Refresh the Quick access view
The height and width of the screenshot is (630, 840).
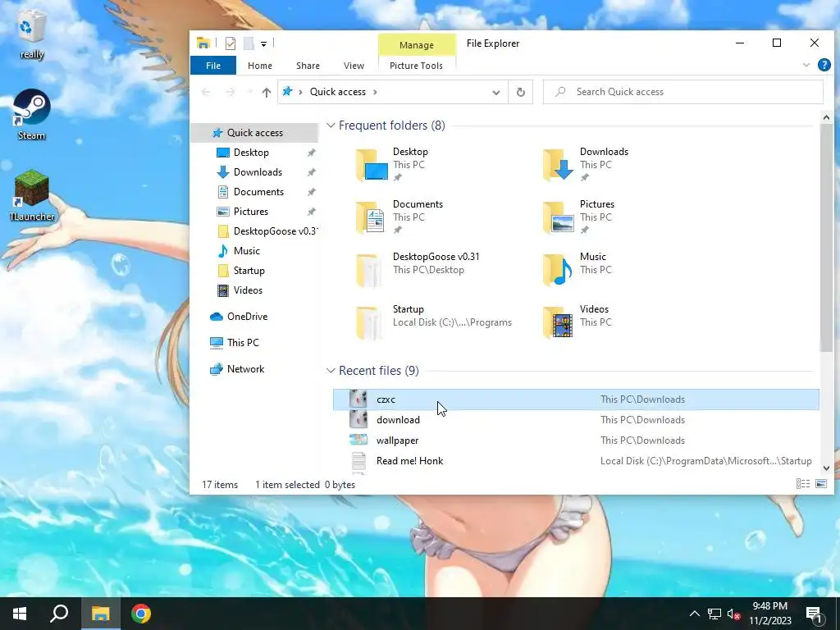point(521,92)
